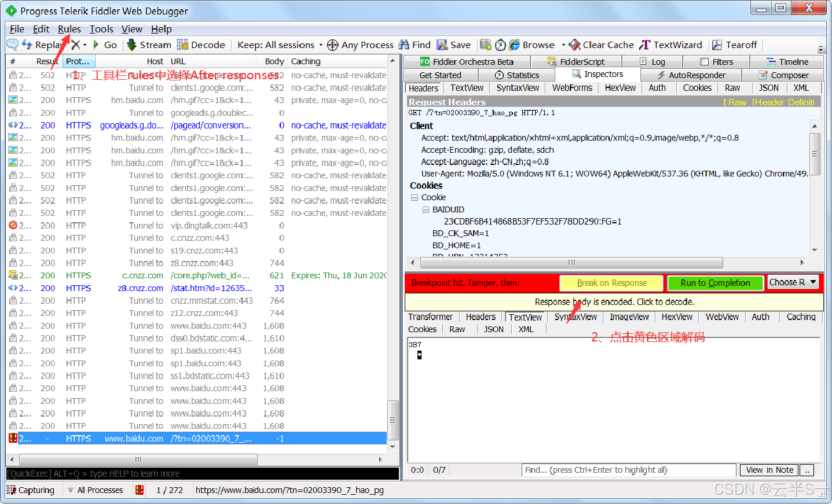Viewport: 832px width, 504px height.
Task: Click the Remove (X) toolbar icon
Action: click(x=75, y=45)
